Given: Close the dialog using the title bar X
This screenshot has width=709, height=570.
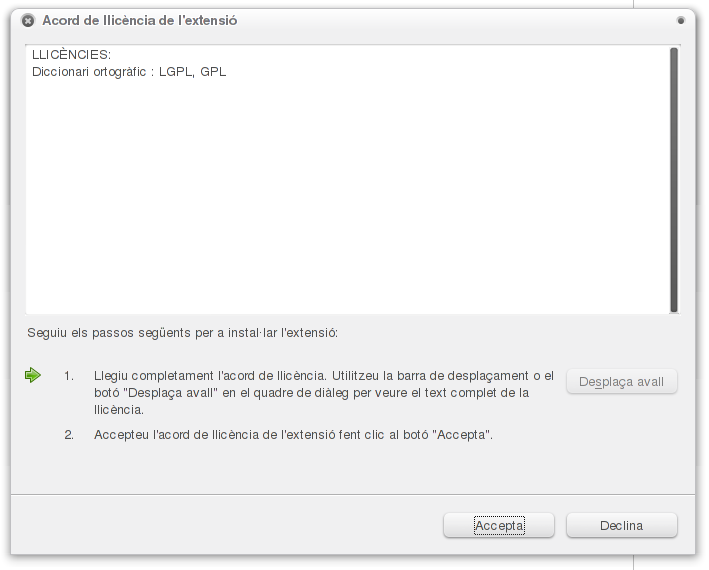Looking at the screenshot, I should 28,21.
